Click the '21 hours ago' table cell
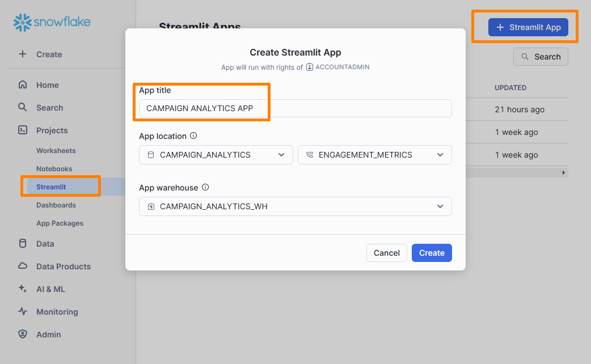 [x=520, y=109]
